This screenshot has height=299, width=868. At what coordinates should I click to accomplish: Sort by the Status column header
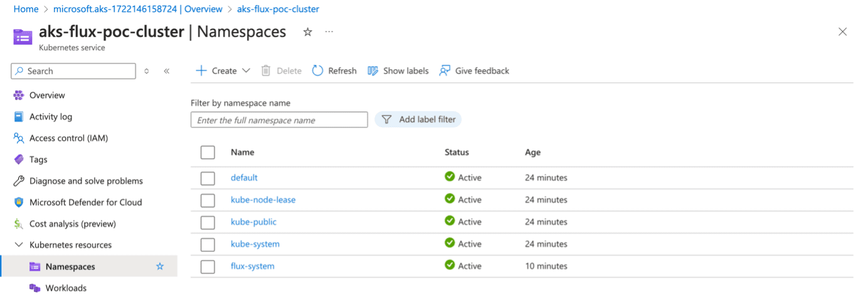(457, 152)
